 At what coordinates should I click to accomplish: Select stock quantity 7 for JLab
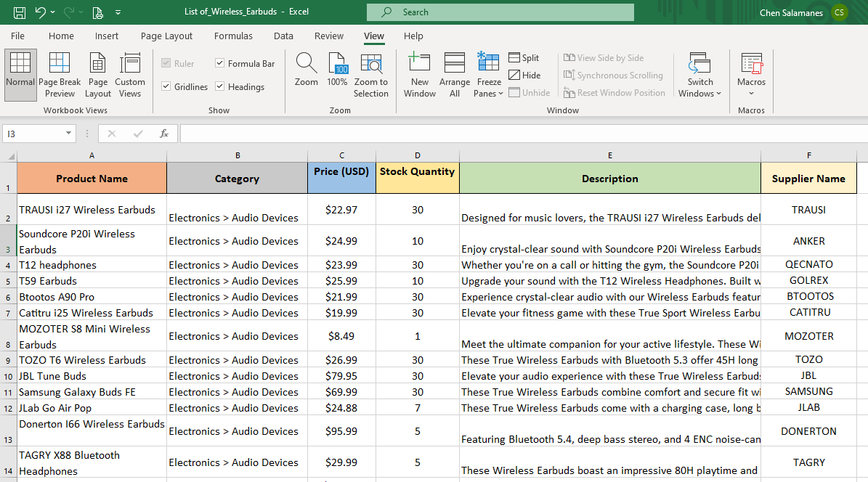pos(418,408)
